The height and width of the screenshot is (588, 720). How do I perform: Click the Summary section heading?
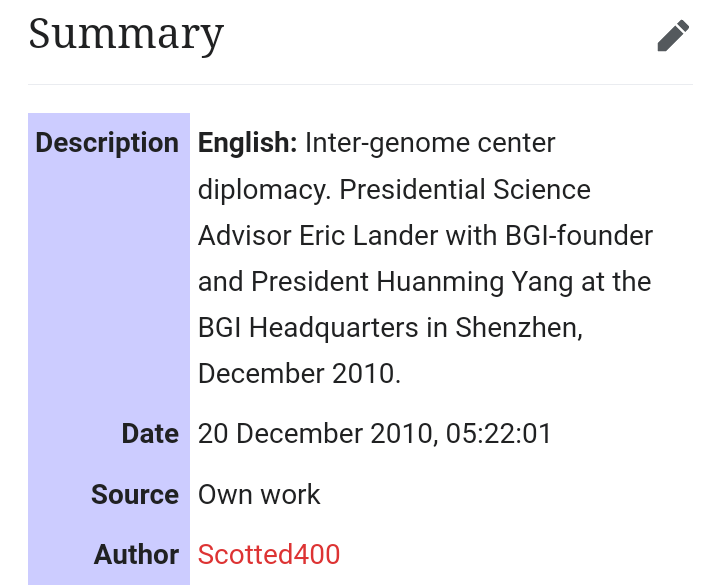pos(126,34)
